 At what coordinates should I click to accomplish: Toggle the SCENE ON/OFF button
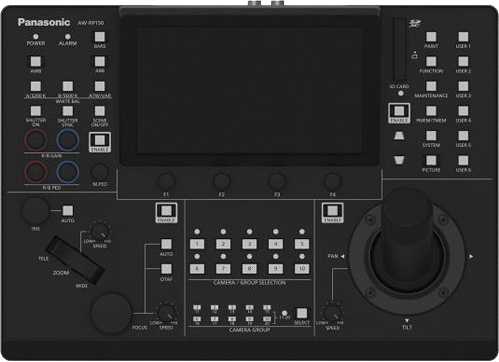point(99,111)
